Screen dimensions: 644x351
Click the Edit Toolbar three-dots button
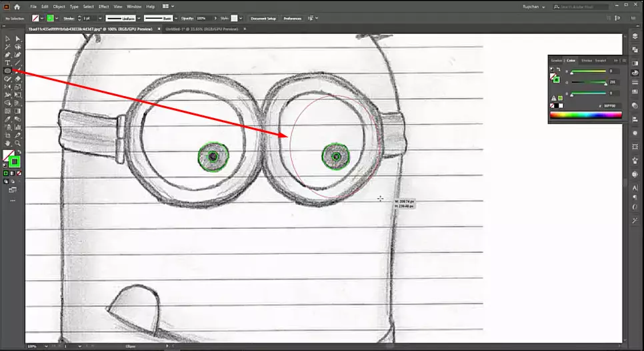[x=13, y=201]
